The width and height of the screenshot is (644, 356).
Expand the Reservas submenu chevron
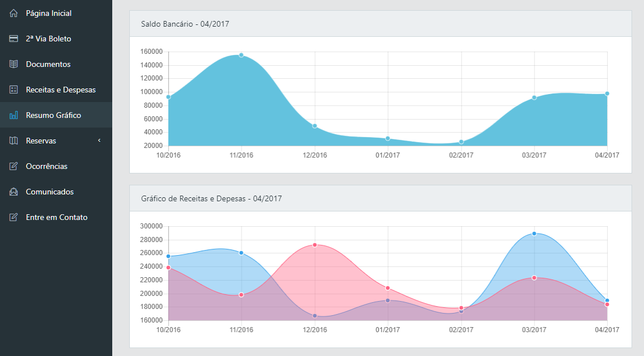(x=99, y=141)
